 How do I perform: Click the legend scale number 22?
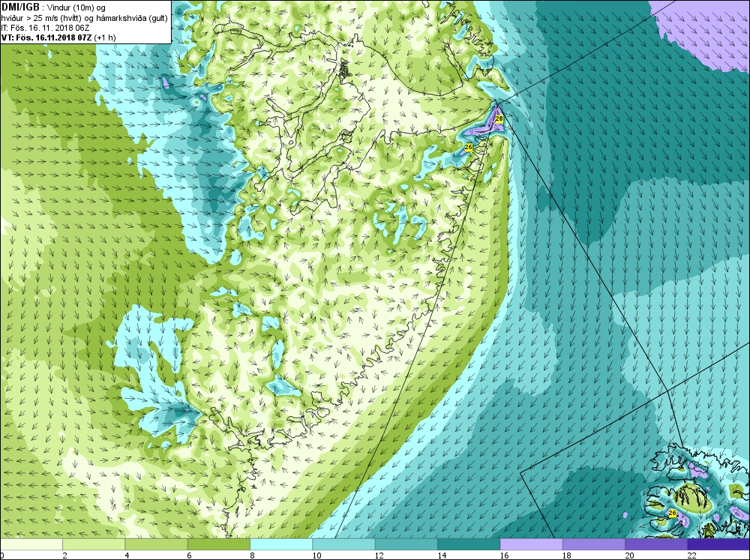pos(691,556)
